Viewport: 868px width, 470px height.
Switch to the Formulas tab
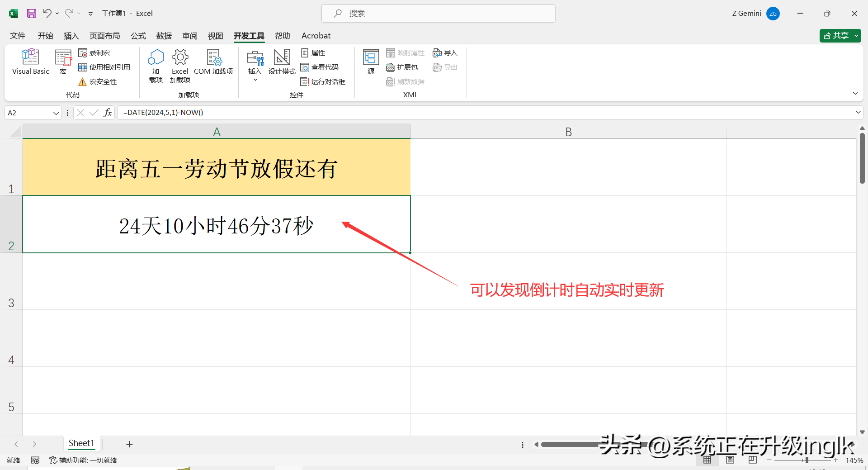tap(138, 36)
